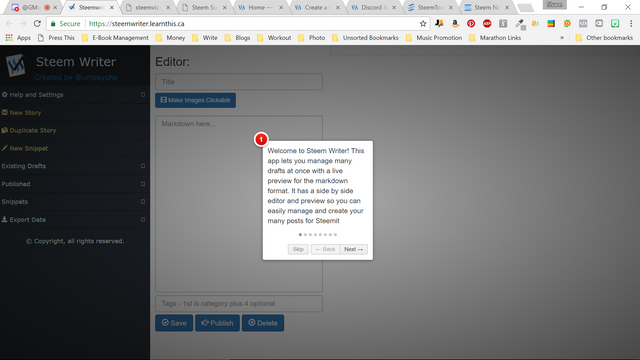Open Photo bookmark folder
This screenshot has height=360, width=640.
(x=312, y=38)
